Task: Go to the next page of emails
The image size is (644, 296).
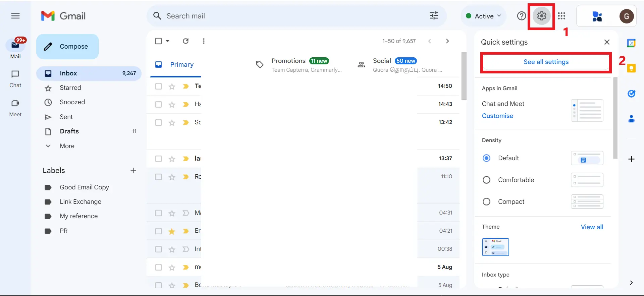Action: click(x=447, y=41)
